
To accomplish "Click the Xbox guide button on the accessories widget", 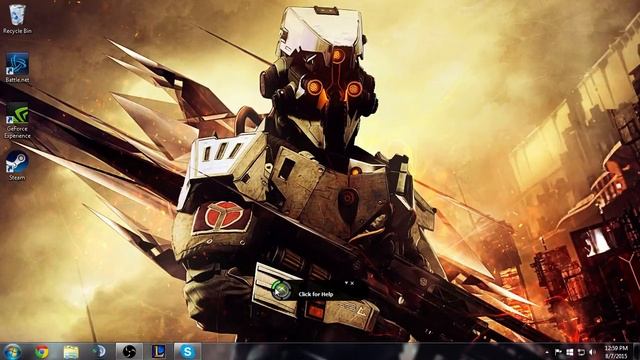I will [x=281, y=290].
